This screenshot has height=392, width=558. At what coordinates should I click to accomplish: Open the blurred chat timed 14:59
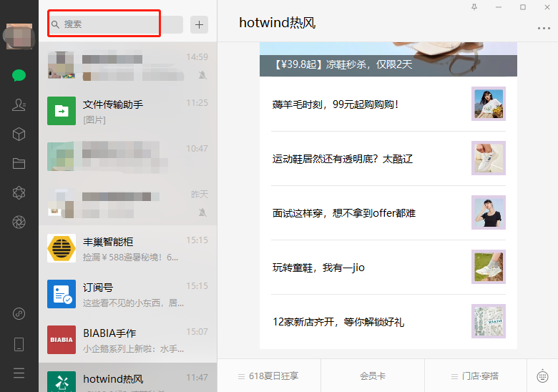tap(128, 65)
